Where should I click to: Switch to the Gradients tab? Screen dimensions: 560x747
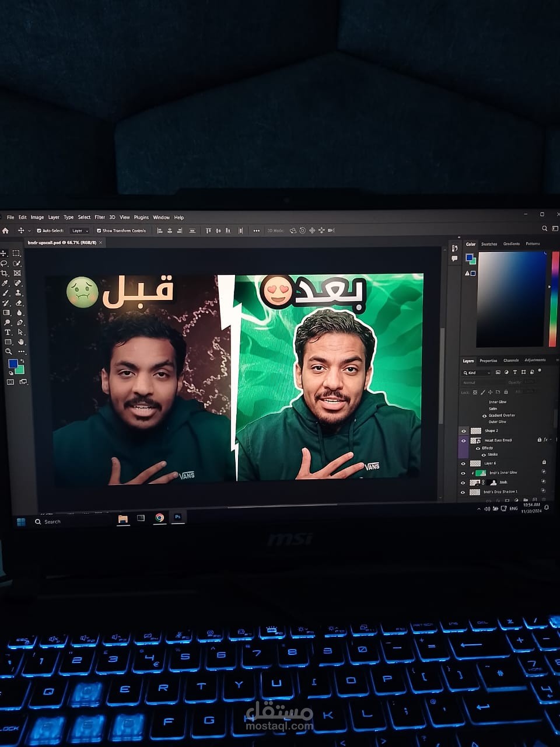pyautogui.click(x=512, y=244)
